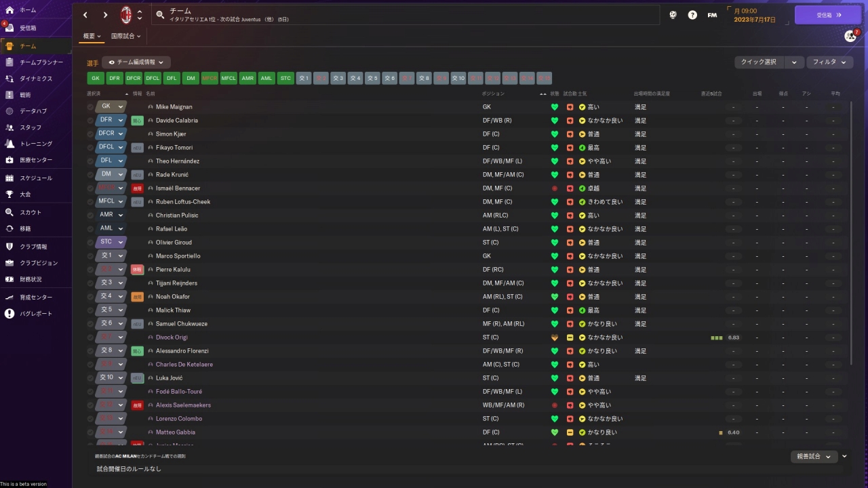The height and width of the screenshot is (488, 868).
Task: Switch to the 国際試合 tab
Action: 126,36
